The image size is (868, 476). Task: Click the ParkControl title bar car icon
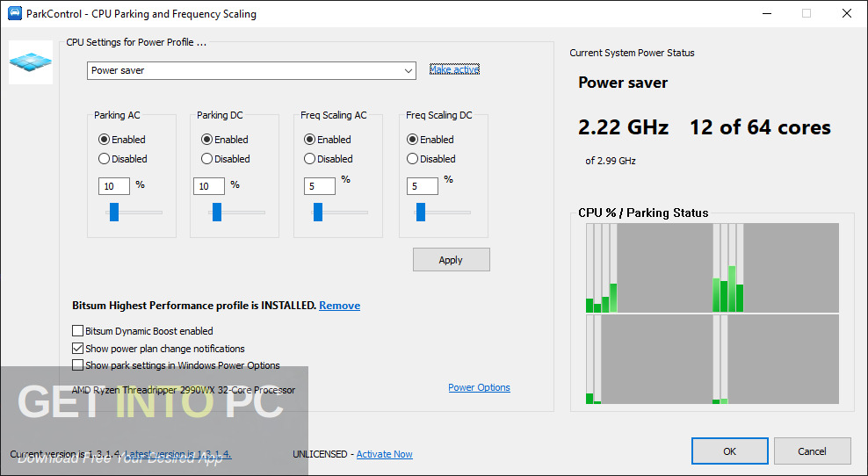pos(15,13)
